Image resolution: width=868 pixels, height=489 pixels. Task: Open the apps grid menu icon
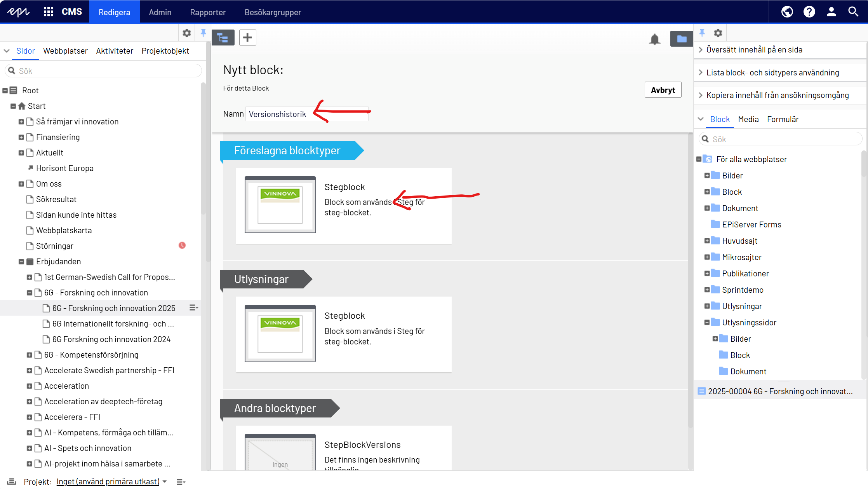click(x=49, y=12)
